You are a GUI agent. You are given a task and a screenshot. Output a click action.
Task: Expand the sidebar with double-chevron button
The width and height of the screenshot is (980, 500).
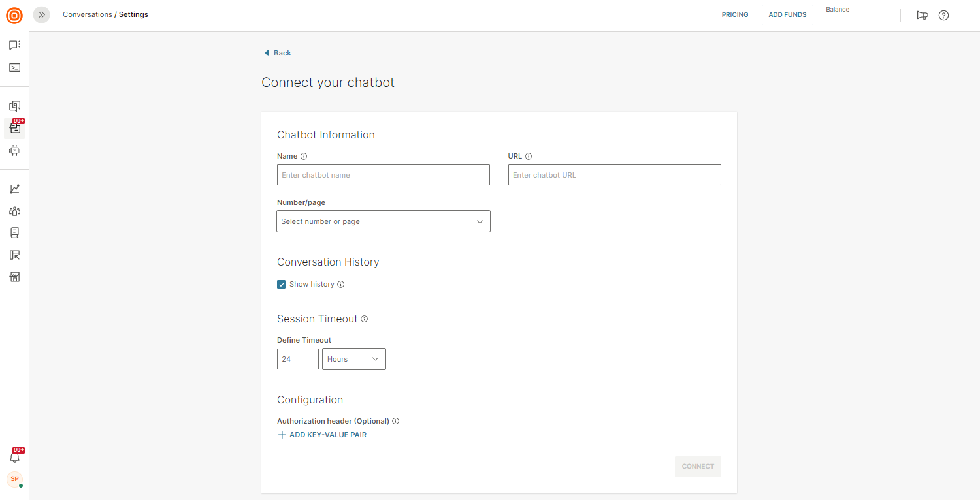point(42,14)
